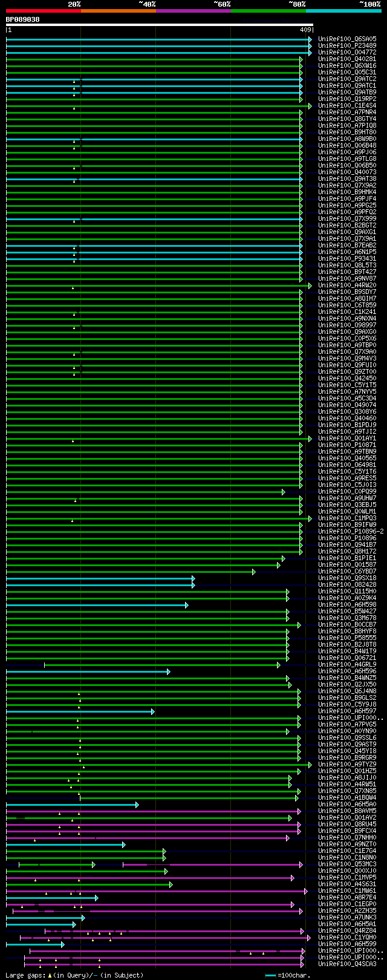Select the UniRef100_A1BQW4 label
This screenshot has width=387, height=980.
point(347,798)
